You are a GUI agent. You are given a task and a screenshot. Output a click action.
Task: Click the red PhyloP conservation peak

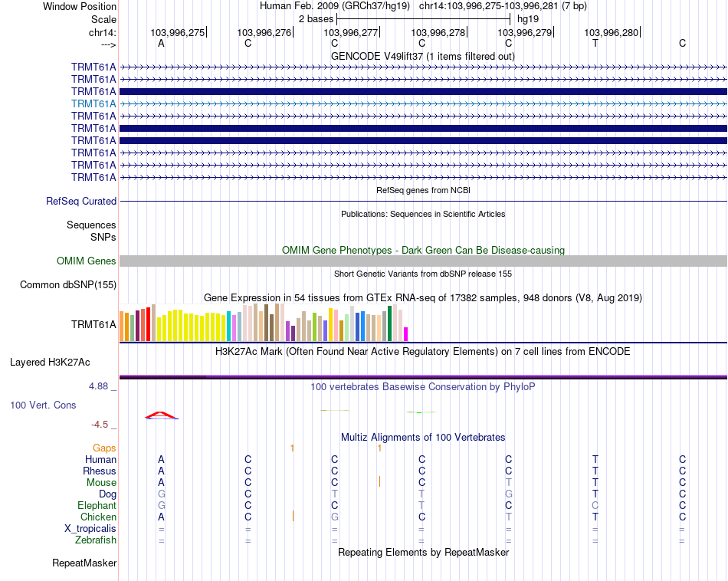pos(161,415)
